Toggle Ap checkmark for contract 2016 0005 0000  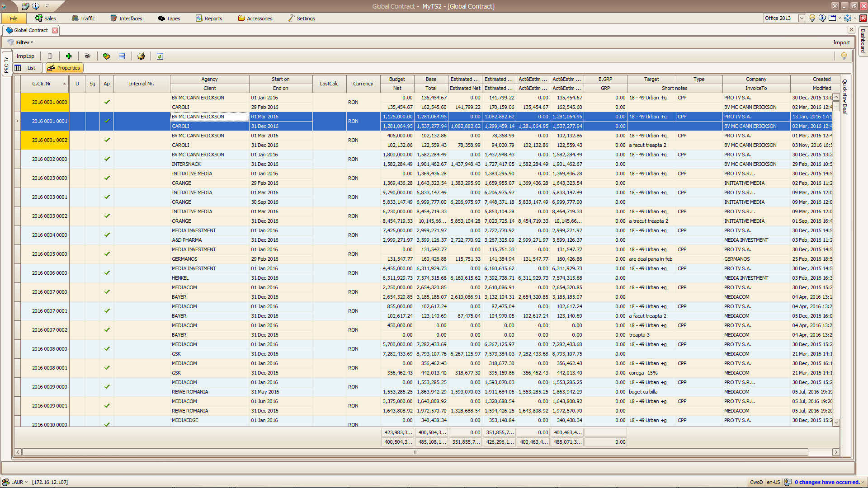[107, 254]
